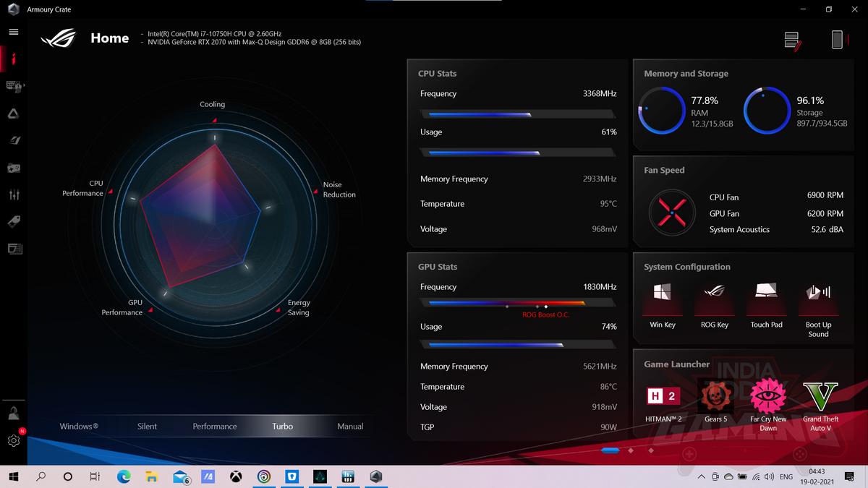Click the CPU Fan 6900 RPM value

coord(825,196)
